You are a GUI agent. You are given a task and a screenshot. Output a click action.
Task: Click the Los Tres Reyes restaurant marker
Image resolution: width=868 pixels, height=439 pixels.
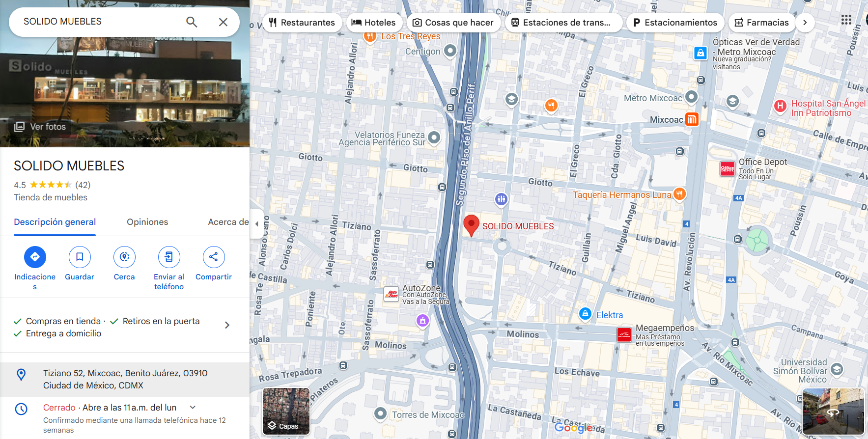[370, 36]
